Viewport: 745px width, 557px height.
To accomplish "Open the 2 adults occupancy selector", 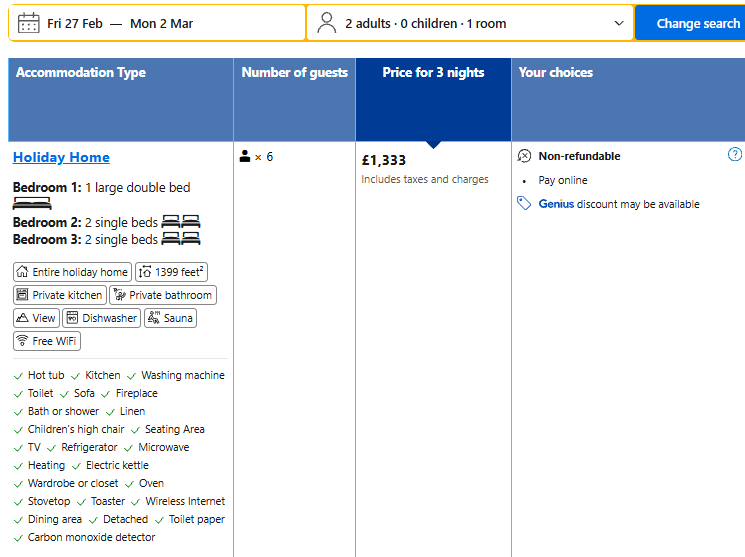I will (x=425, y=23).
